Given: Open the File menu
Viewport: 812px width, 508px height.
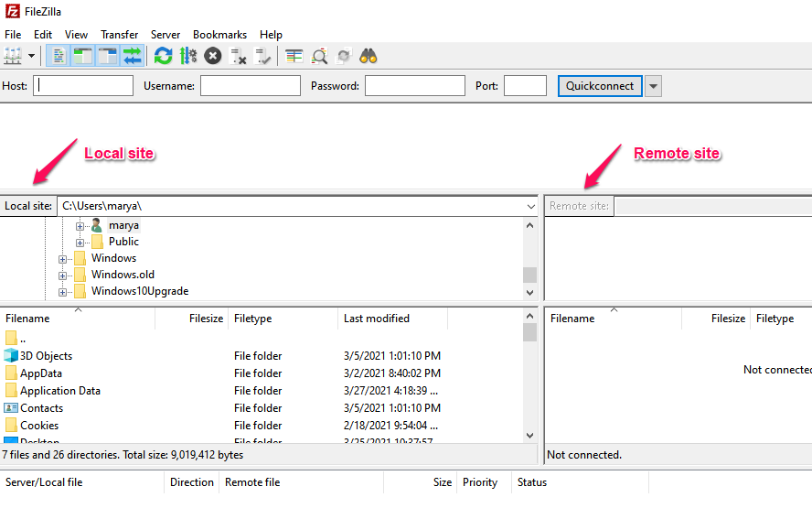Looking at the screenshot, I should 13,35.
